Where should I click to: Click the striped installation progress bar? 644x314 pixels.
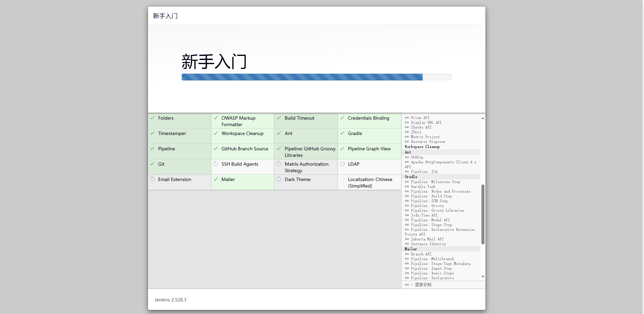(x=302, y=77)
